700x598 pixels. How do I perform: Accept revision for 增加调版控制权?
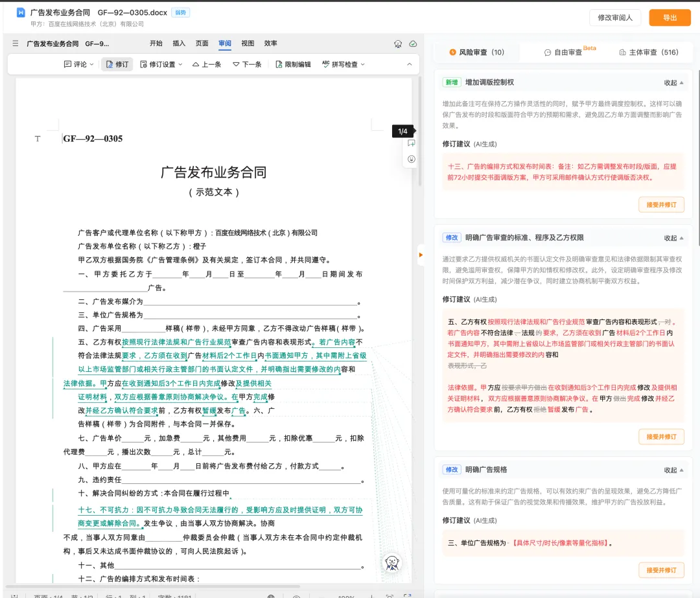[661, 205]
